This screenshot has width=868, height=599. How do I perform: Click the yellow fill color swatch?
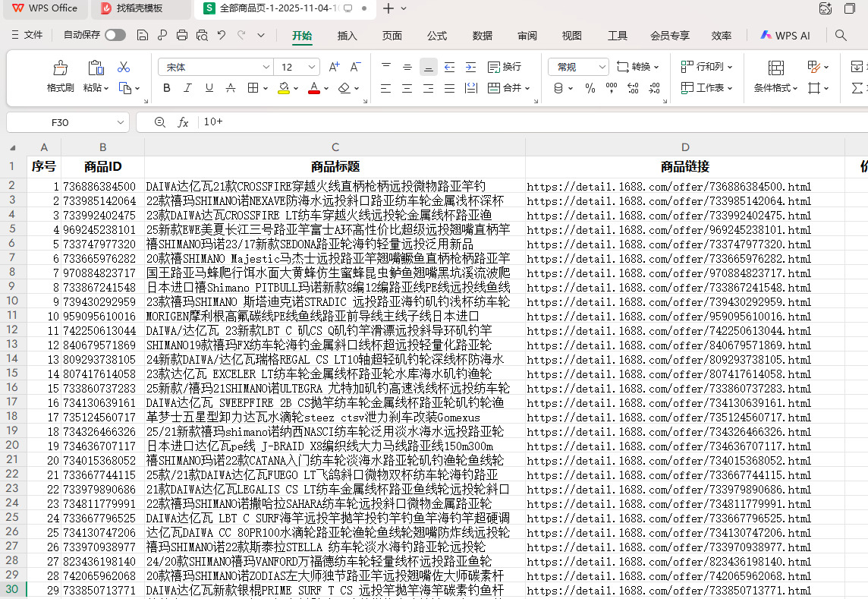coord(283,88)
